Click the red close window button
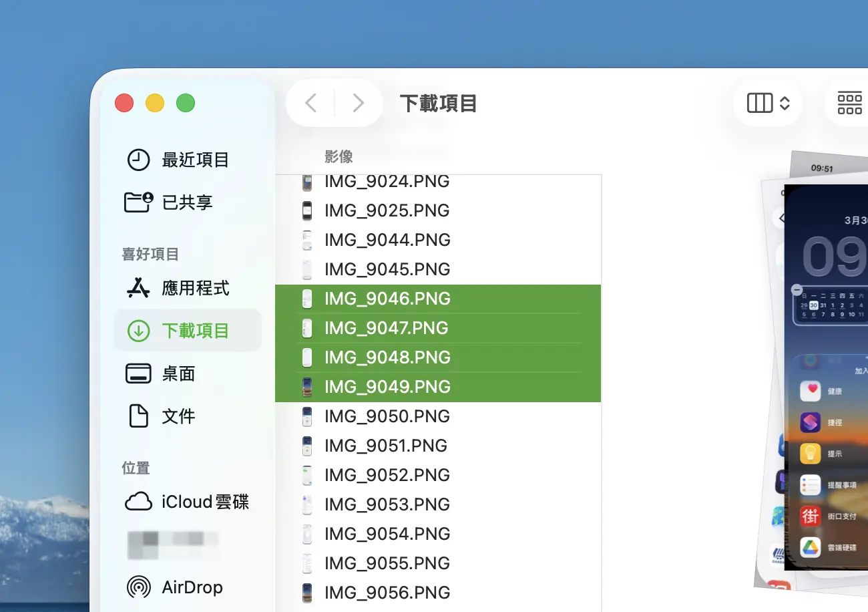This screenshot has width=868, height=612. 124,103
